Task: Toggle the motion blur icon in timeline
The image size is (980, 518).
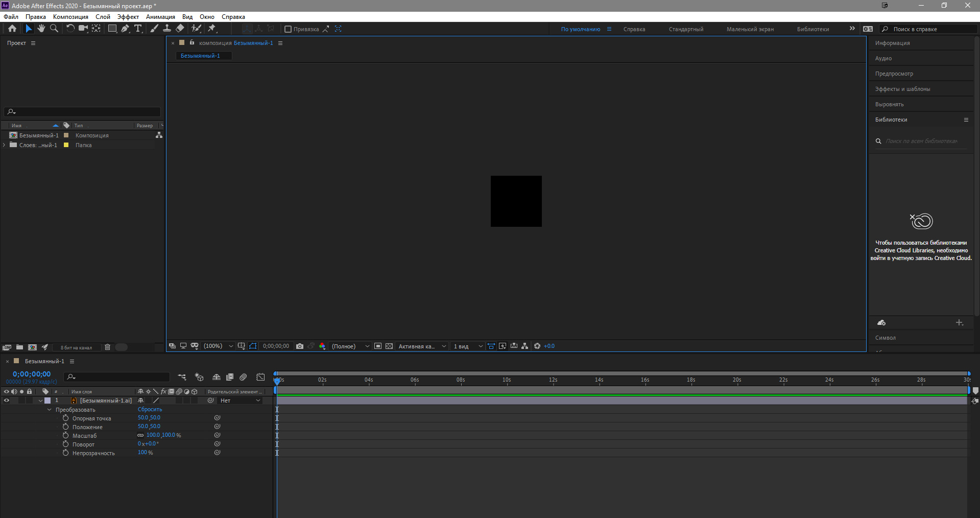Action: pyautogui.click(x=243, y=377)
